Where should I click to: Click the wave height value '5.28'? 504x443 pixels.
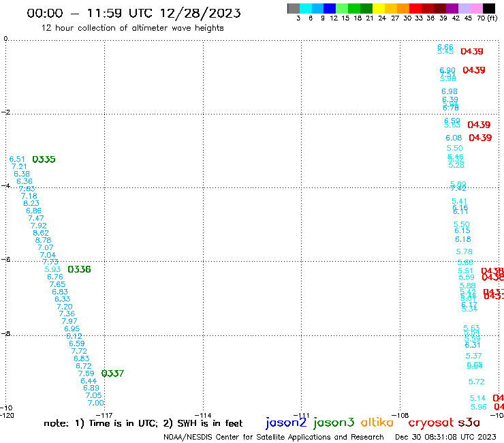456,165
